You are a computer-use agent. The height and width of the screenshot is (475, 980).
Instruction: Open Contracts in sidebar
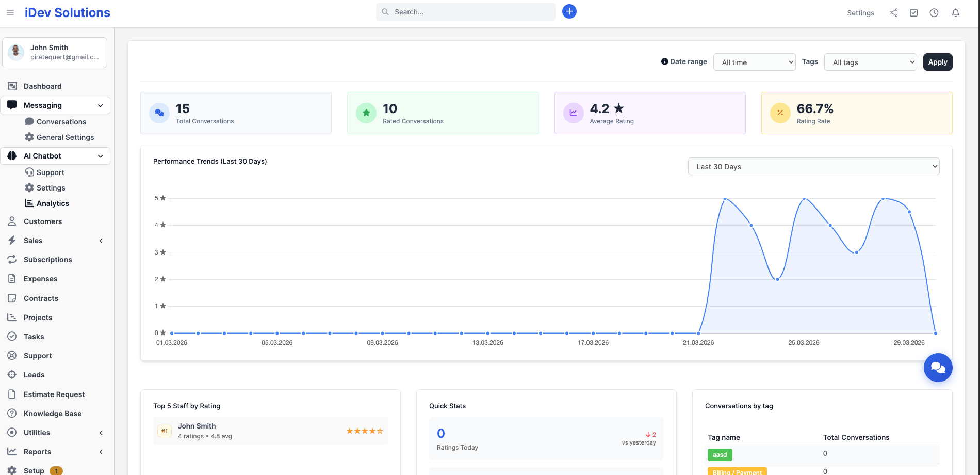[41, 298]
